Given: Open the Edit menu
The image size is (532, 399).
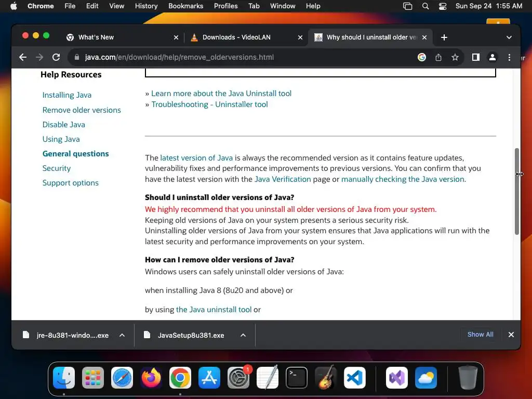Looking at the screenshot, I should [92, 6].
